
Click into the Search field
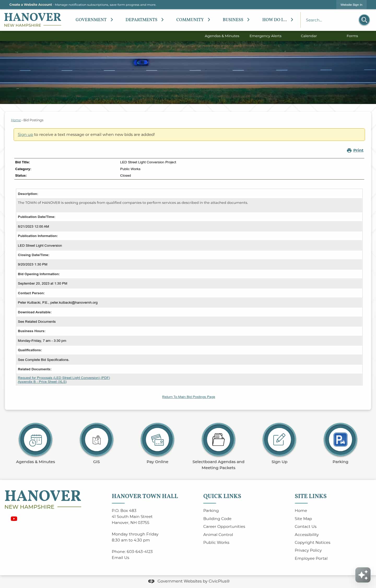[330, 20]
